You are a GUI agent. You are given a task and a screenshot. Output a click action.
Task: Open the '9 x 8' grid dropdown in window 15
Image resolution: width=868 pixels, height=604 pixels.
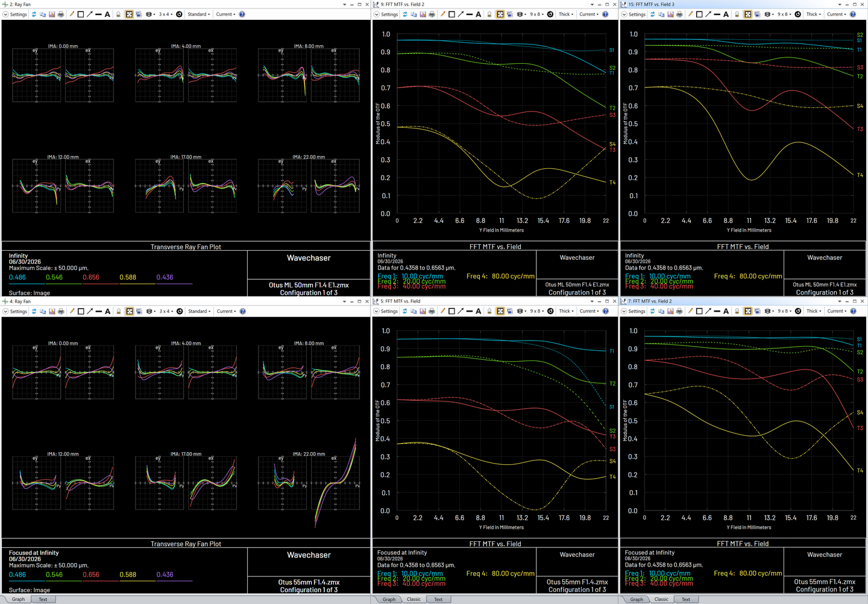[x=784, y=14]
